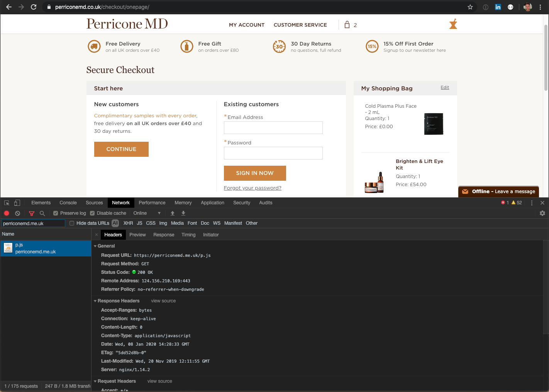Screen dimensions: 549x392
Task: Click the padlock site info icon
Action: click(49, 7)
